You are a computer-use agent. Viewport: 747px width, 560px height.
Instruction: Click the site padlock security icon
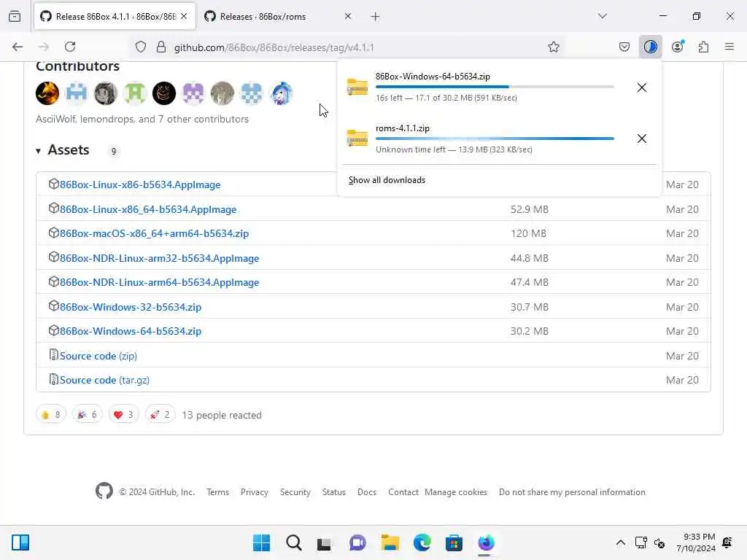161,47
